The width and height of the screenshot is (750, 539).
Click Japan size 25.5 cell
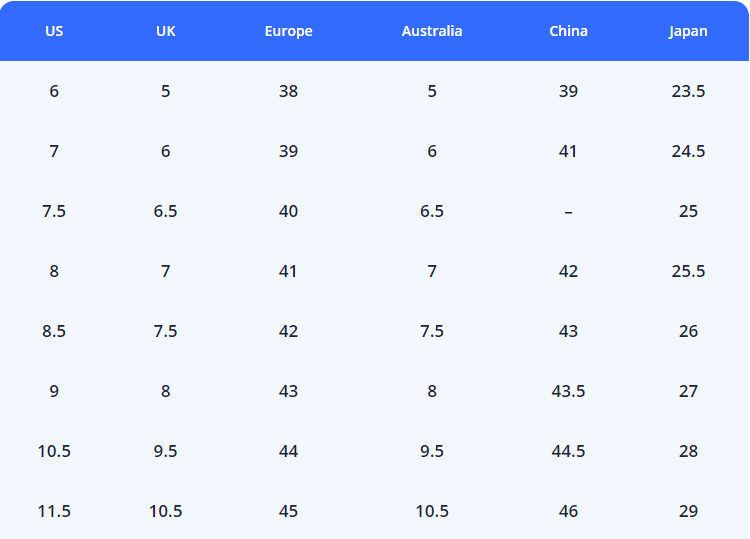(688, 271)
